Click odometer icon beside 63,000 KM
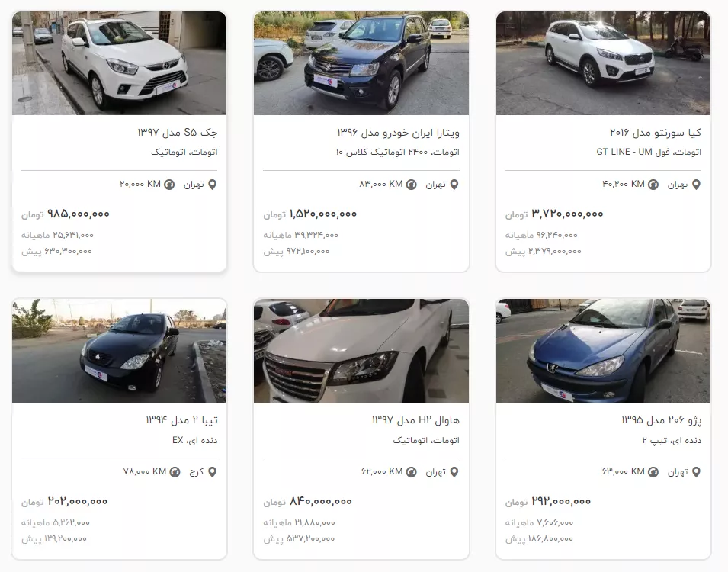 (x=653, y=472)
